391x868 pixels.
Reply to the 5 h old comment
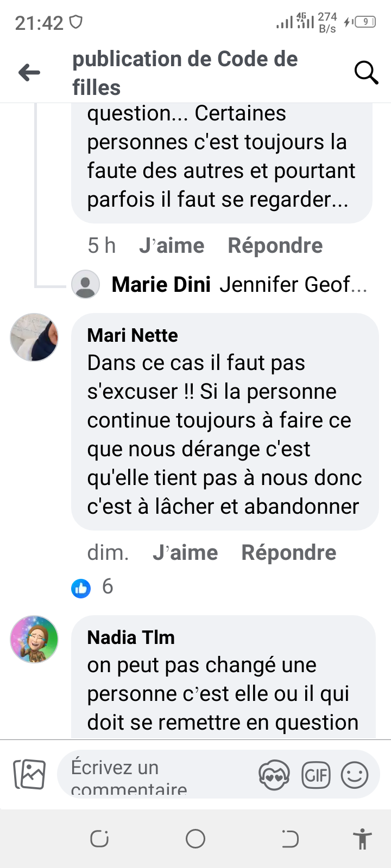(x=275, y=246)
